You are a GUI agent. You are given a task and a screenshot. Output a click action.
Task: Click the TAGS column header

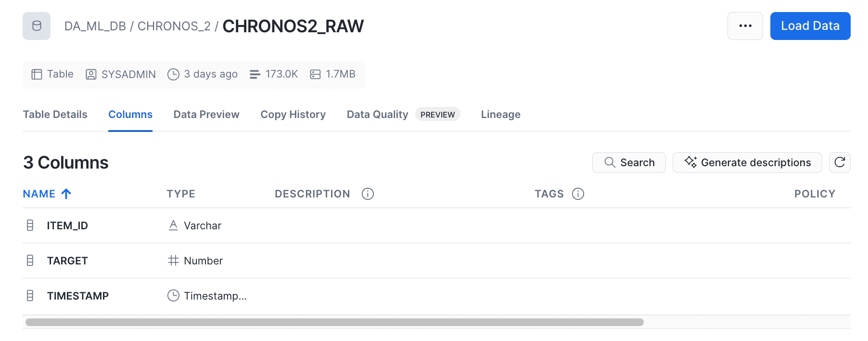click(549, 194)
